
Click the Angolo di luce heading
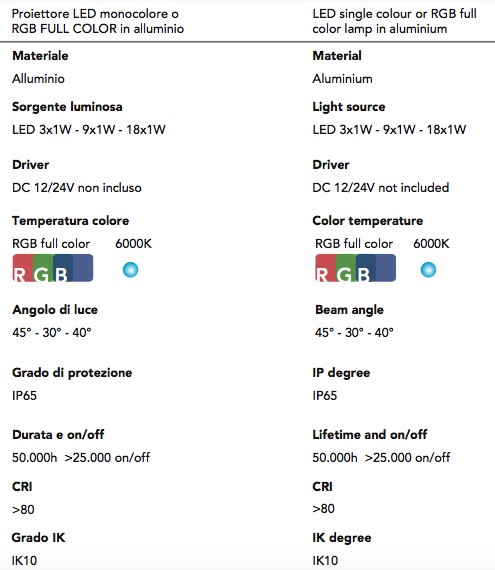point(55,310)
